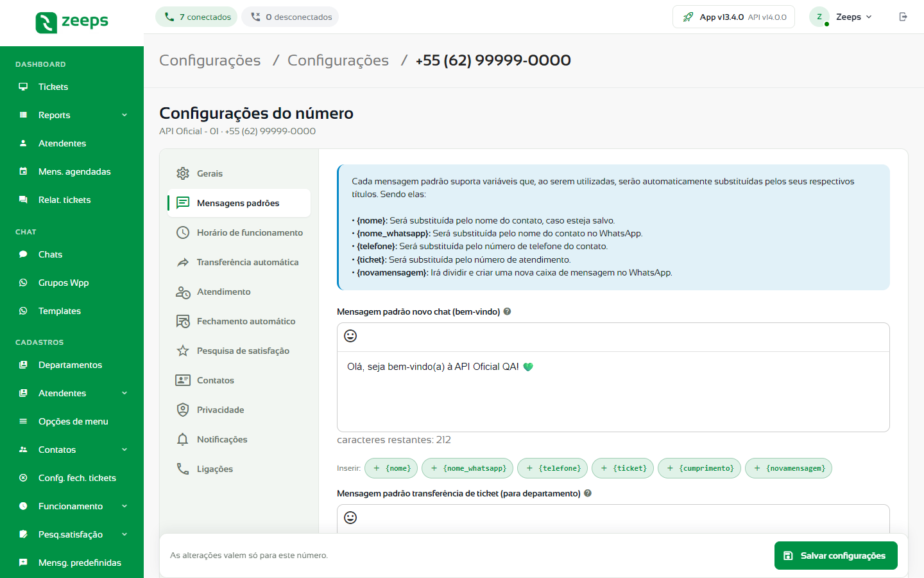The image size is (924, 578).
Task: Click help icon beside transfer message label
Action: (x=588, y=493)
